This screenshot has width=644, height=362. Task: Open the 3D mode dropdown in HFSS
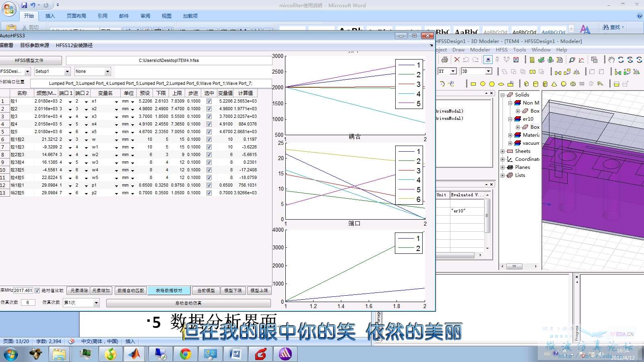477,71
